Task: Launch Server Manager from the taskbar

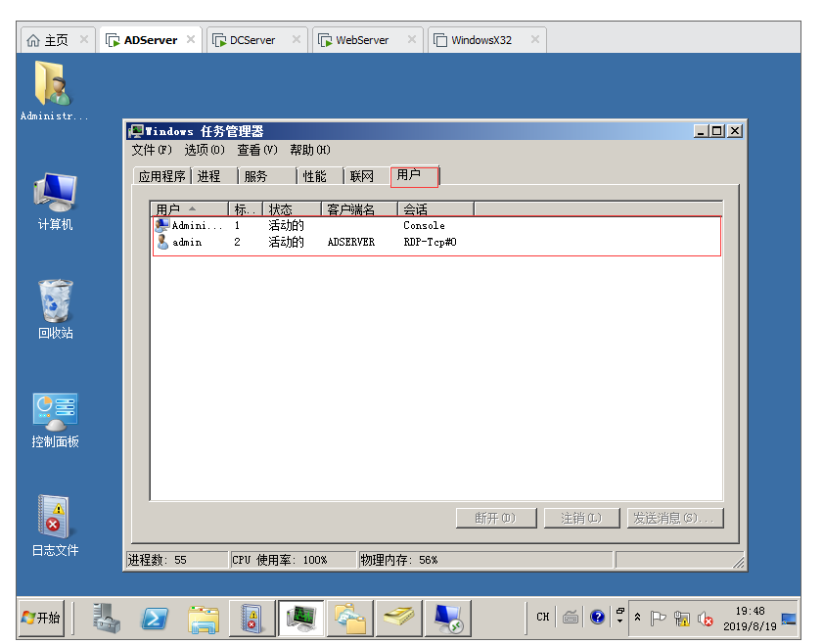Action: point(106,618)
